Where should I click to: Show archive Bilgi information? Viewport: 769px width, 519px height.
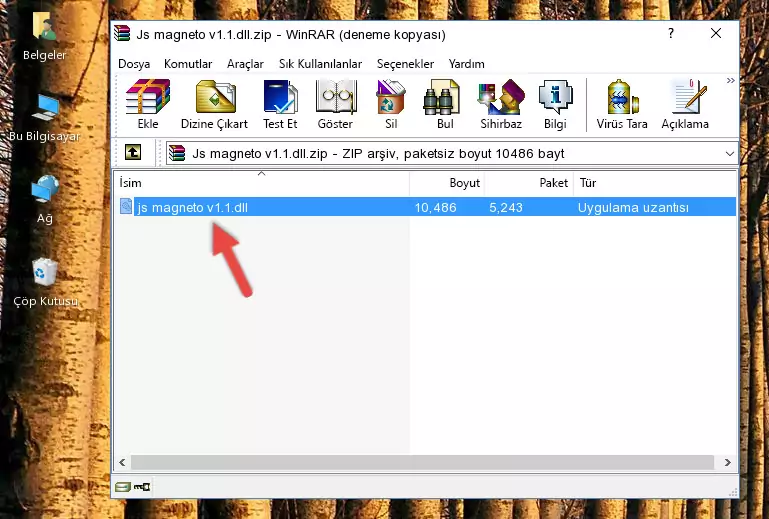click(555, 104)
